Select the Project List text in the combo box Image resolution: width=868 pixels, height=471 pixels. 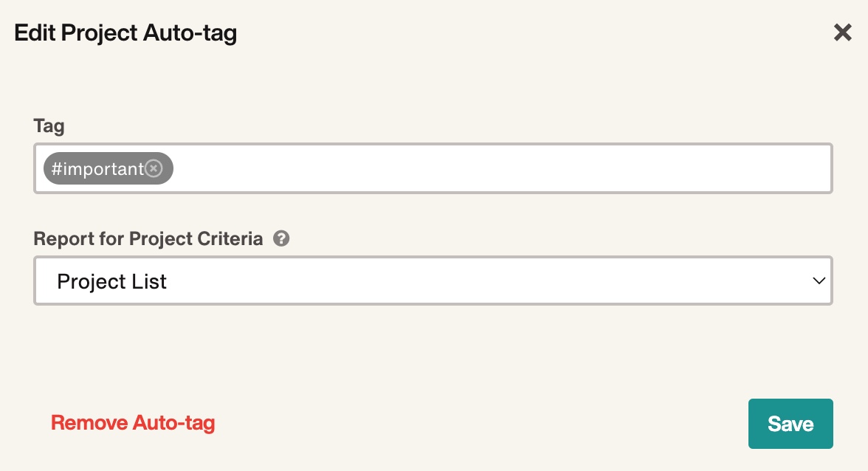click(x=112, y=281)
